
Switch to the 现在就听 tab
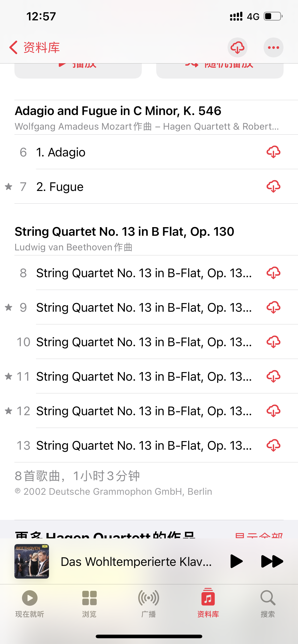click(x=30, y=603)
